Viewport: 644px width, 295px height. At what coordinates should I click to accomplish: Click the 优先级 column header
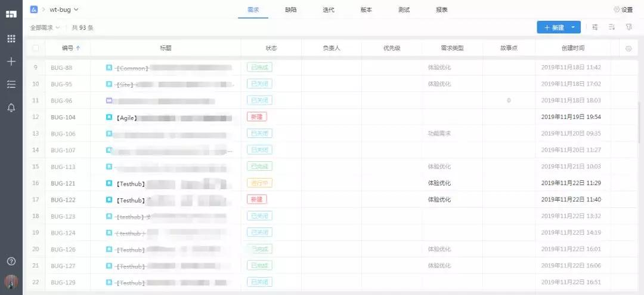pos(391,48)
